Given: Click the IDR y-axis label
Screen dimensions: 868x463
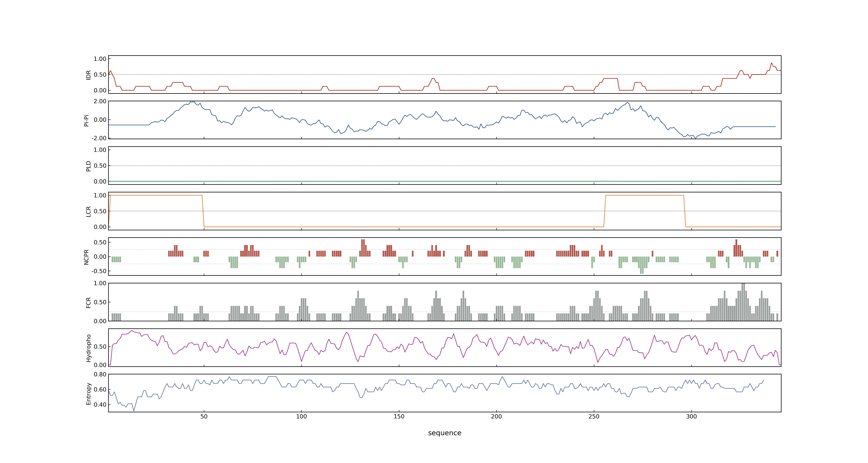Looking at the screenshot, I should [x=88, y=75].
